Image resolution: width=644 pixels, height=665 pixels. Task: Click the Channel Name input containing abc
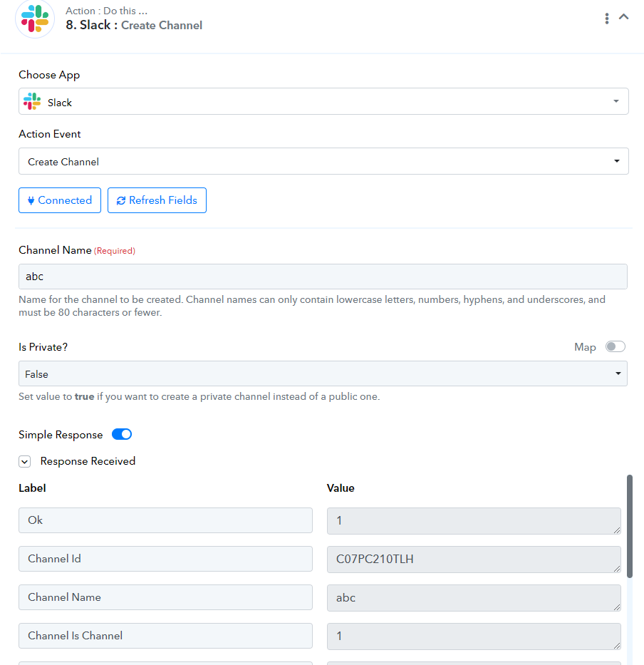coord(323,277)
